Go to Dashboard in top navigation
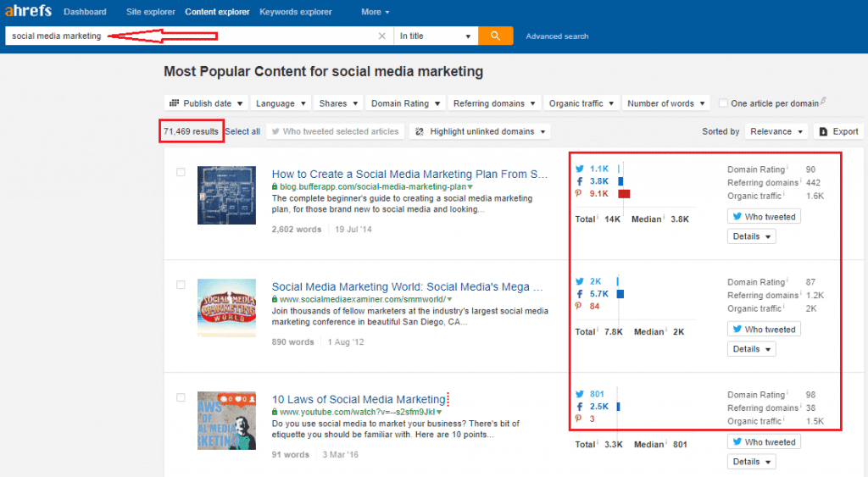 pyautogui.click(x=85, y=12)
